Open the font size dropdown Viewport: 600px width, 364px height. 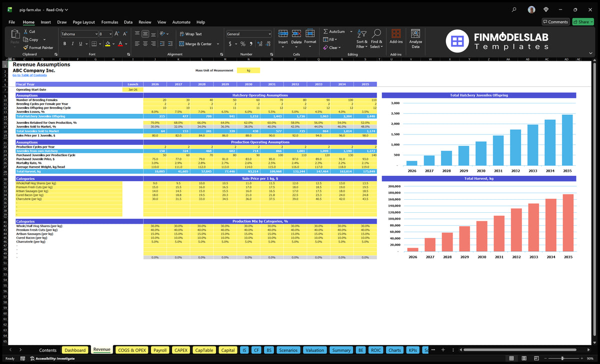pos(110,34)
